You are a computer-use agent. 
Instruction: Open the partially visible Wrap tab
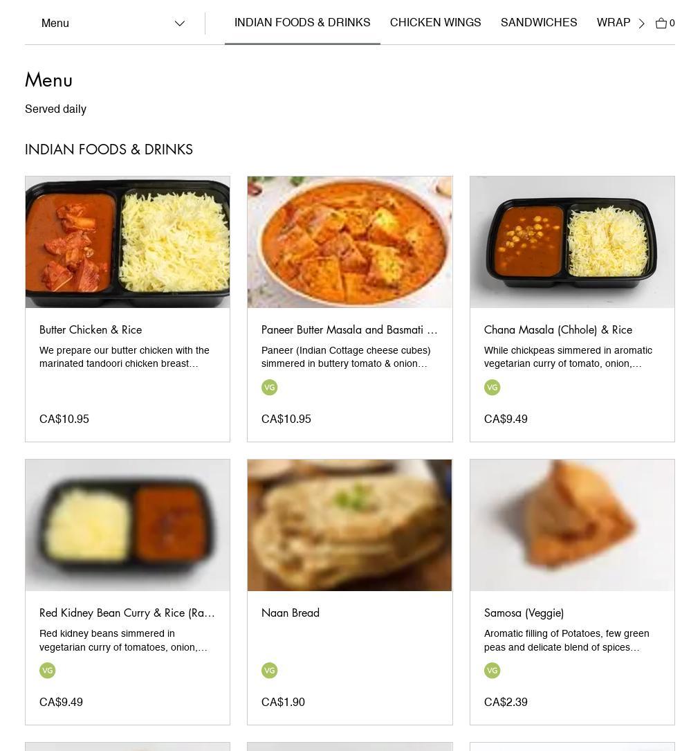[613, 23]
